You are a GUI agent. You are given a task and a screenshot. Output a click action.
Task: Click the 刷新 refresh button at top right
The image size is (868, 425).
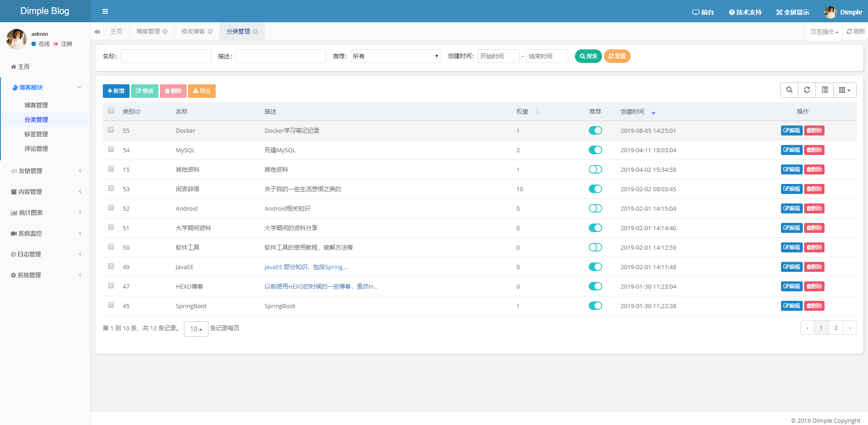click(x=856, y=31)
